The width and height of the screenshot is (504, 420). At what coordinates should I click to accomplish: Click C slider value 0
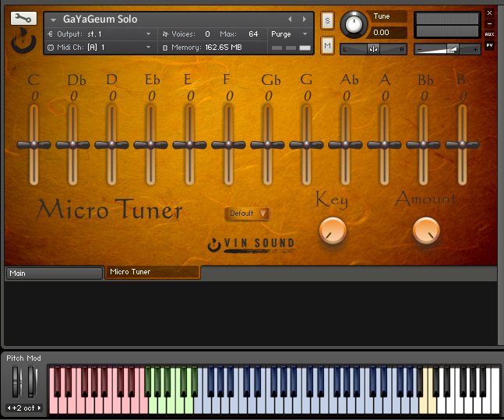35,96
